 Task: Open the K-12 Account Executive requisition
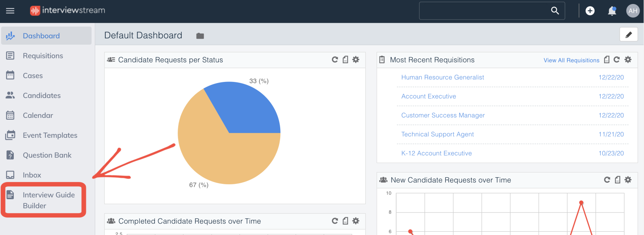tap(436, 153)
